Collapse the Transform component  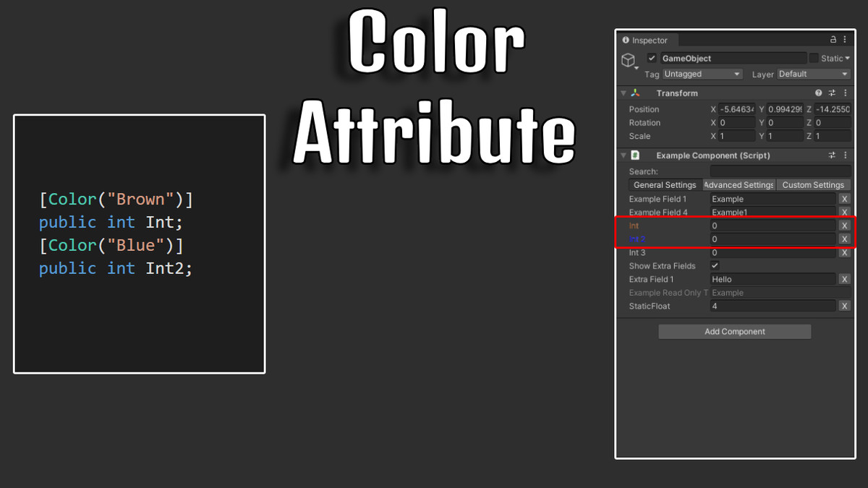(x=622, y=93)
